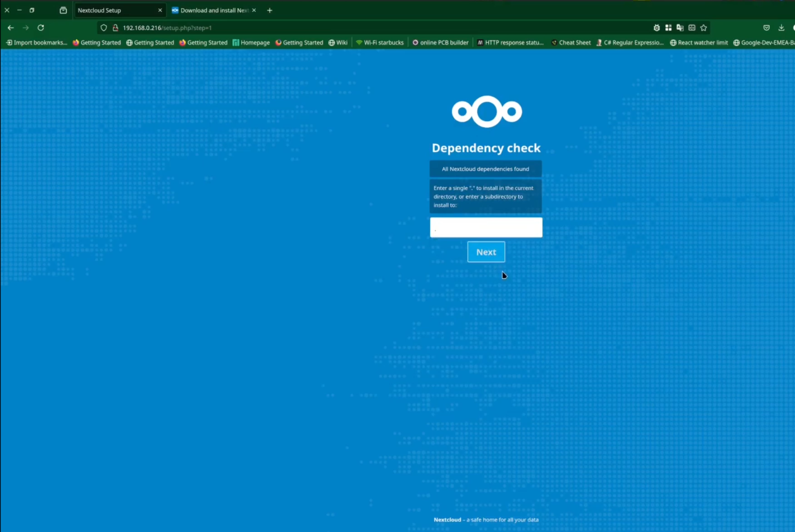Open the C# Regular Expressions bookmark
This screenshot has height=532, width=795.
pos(630,42)
